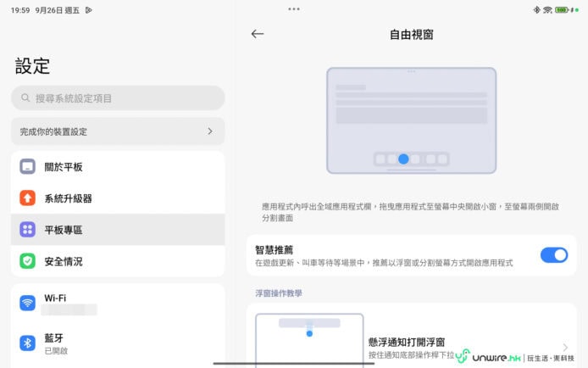The image size is (588, 368).
Task: Click the free window illustration preview
Action: (411, 120)
